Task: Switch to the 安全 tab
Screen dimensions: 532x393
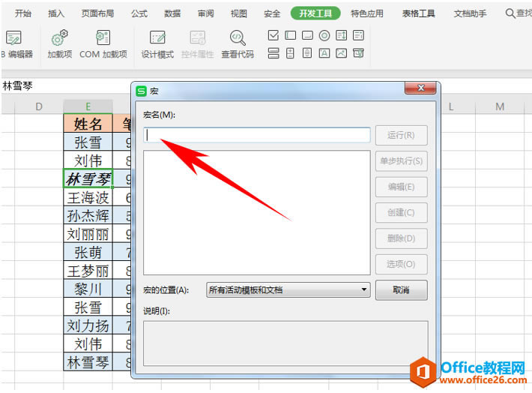Action: click(272, 13)
